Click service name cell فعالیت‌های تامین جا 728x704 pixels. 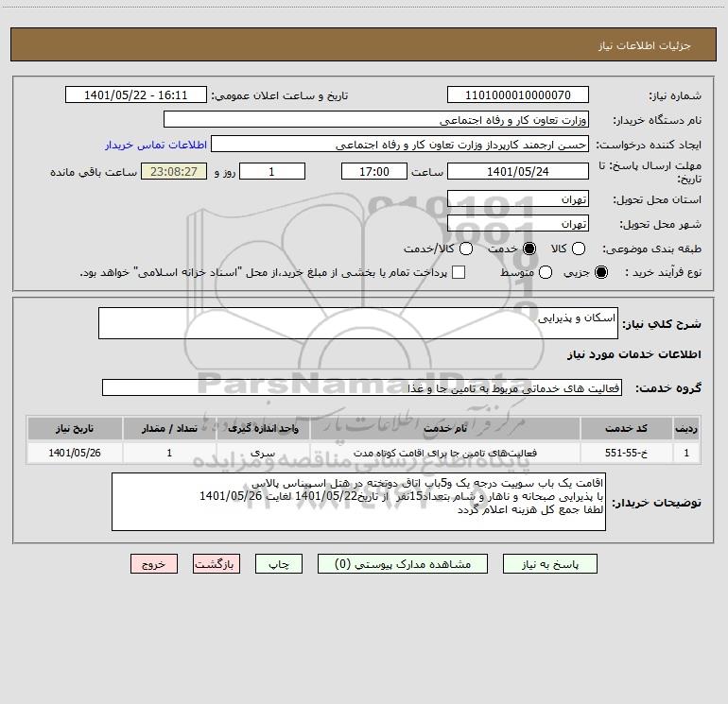(445, 453)
